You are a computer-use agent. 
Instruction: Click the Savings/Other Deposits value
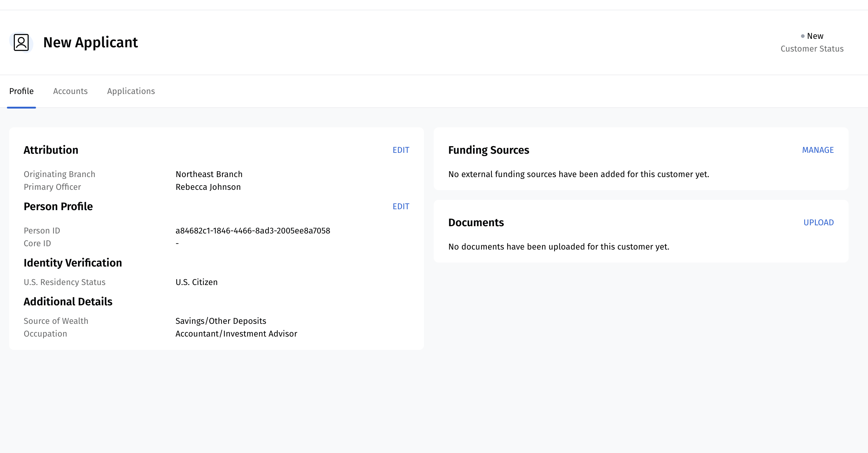(221, 320)
